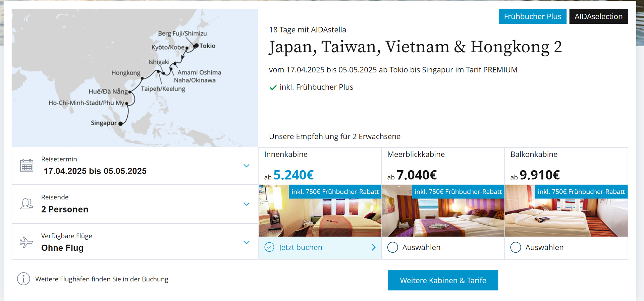Image resolution: width=644 pixels, height=301 pixels.
Task: Select the Meerblickkabine radio button
Action: click(392, 247)
